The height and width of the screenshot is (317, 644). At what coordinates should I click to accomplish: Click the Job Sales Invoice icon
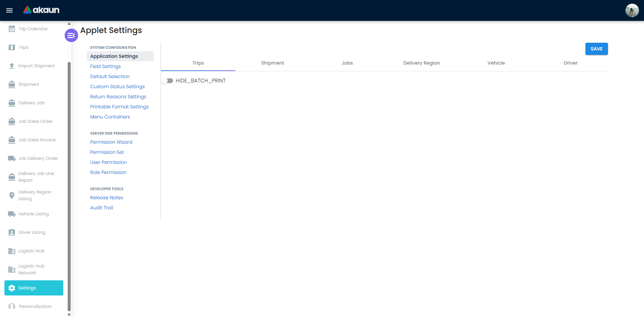[12, 140]
